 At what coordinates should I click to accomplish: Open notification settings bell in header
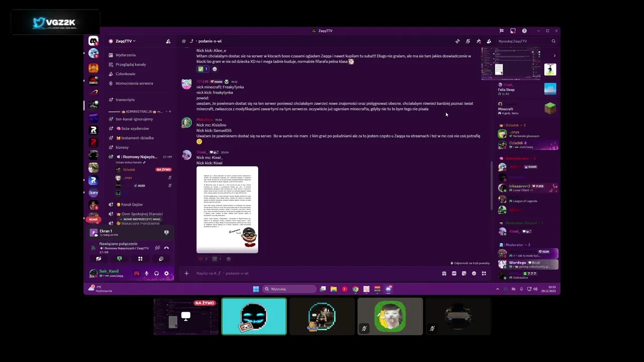pyautogui.click(x=468, y=41)
